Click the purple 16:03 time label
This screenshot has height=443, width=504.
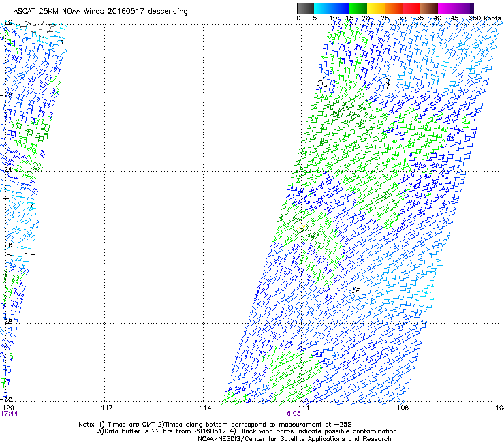(x=292, y=414)
